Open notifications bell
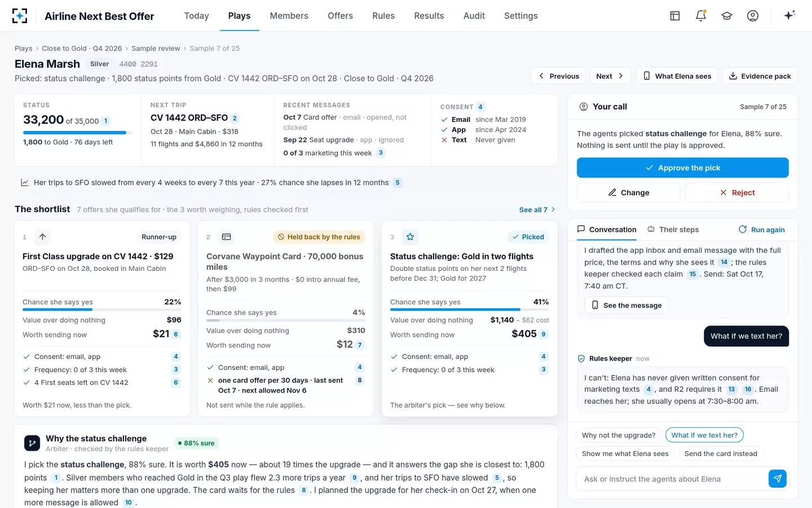 pyautogui.click(x=701, y=16)
